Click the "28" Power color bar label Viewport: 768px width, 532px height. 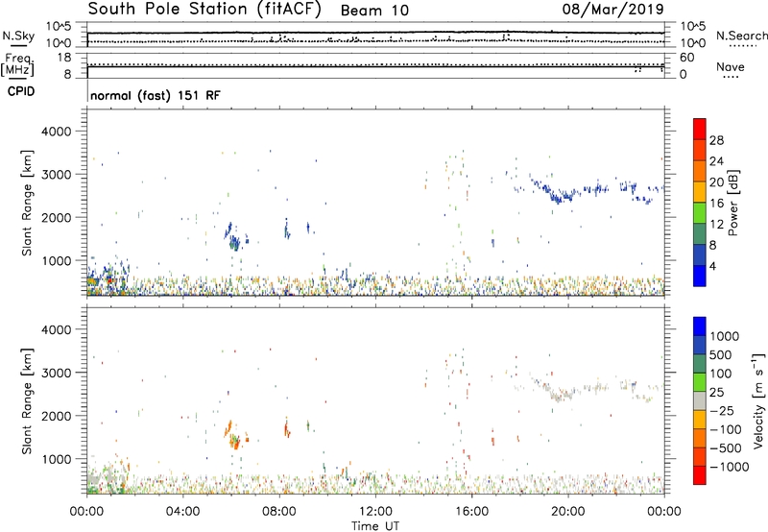coord(716,140)
